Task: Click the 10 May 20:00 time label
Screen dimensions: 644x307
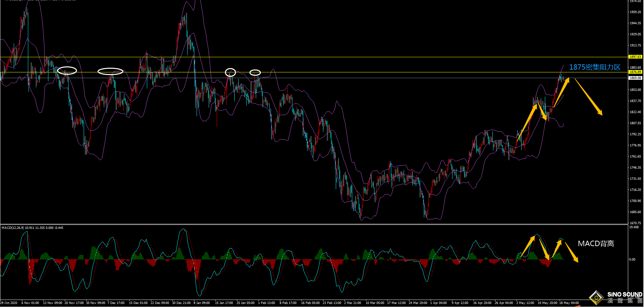Action: point(547,303)
